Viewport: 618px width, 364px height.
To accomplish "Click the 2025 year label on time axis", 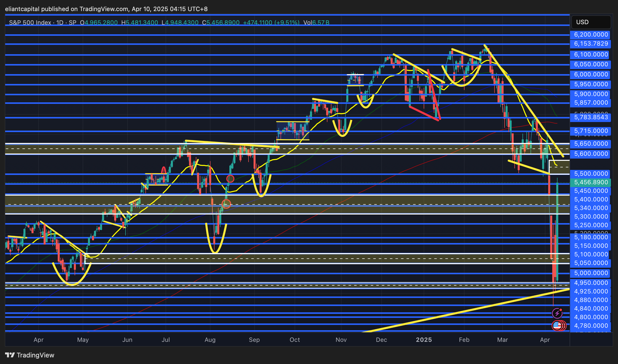I will point(424,340).
